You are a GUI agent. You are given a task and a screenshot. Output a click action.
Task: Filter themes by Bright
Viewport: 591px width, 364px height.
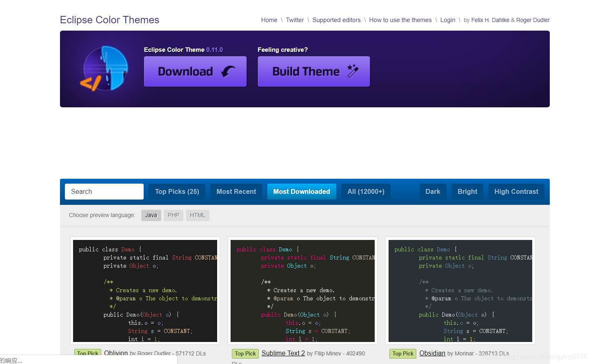click(467, 191)
